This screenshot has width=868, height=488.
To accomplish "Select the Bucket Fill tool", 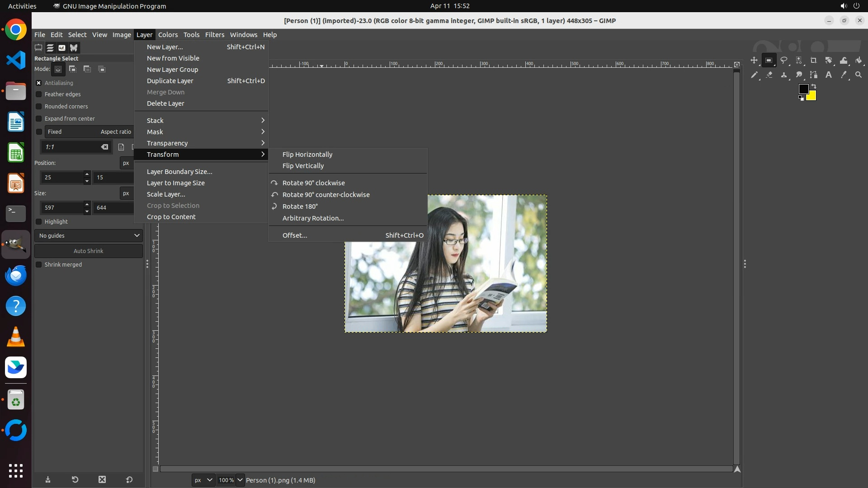I will point(859,60).
